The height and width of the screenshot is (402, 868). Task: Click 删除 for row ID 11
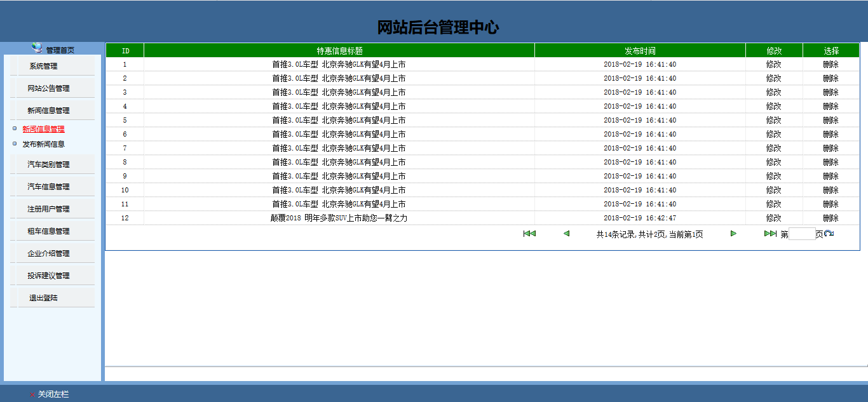(x=831, y=204)
